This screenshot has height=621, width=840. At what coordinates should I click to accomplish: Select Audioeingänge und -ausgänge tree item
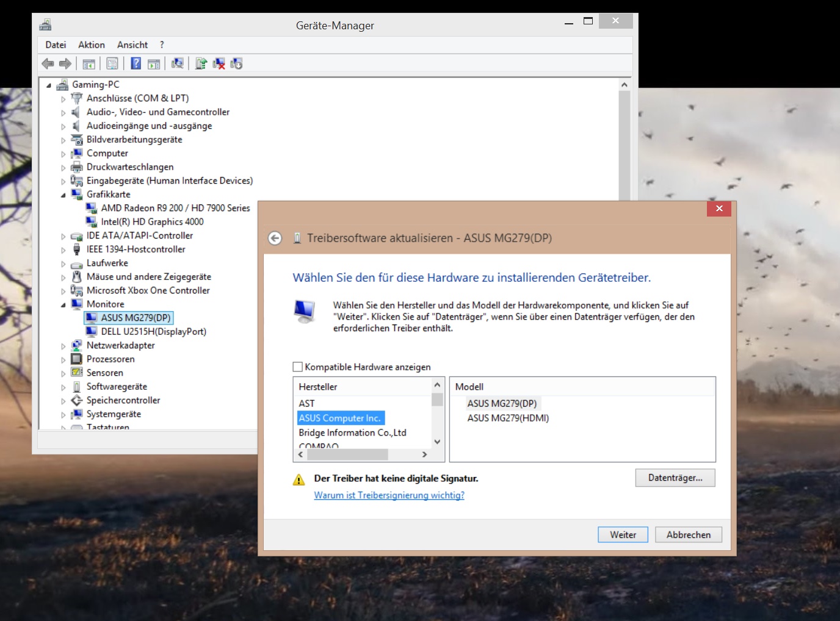click(150, 126)
